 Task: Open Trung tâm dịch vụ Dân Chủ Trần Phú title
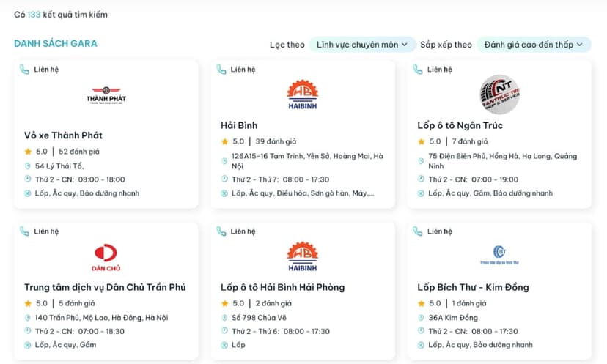click(105, 287)
